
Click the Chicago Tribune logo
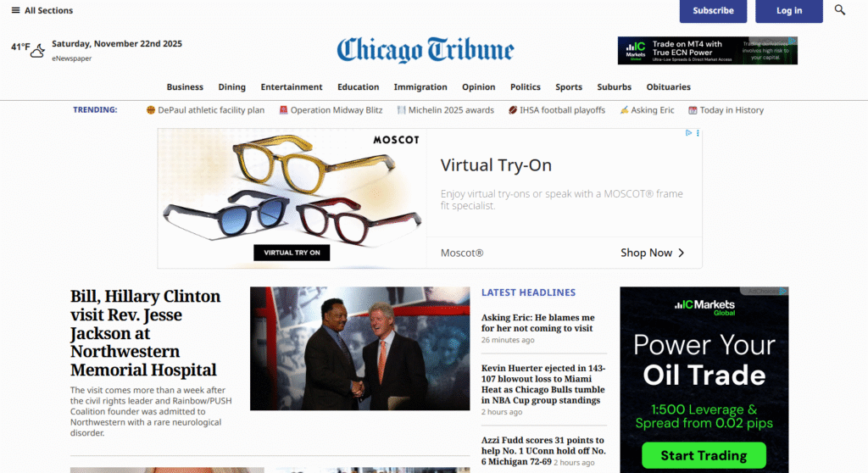click(x=426, y=50)
